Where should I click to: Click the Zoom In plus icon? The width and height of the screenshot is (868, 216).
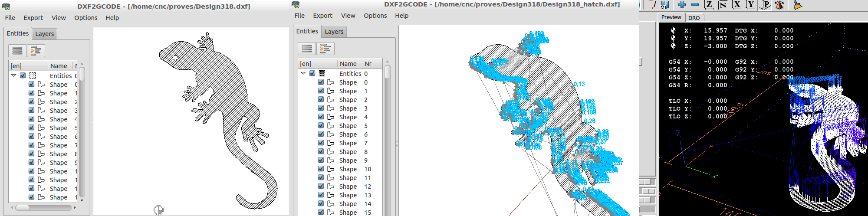pos(682,5)
